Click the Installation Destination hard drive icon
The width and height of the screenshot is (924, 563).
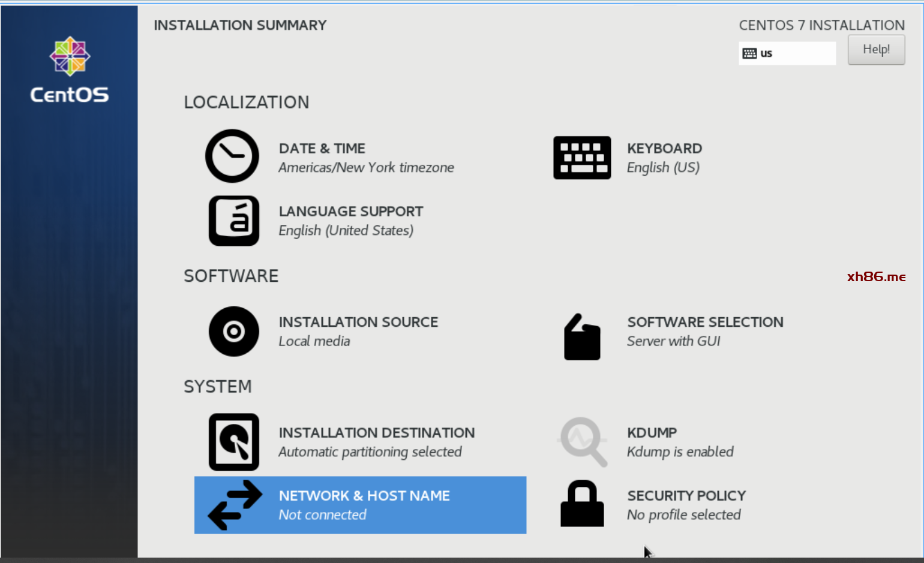pyautogui.click(x=233, y=442)
